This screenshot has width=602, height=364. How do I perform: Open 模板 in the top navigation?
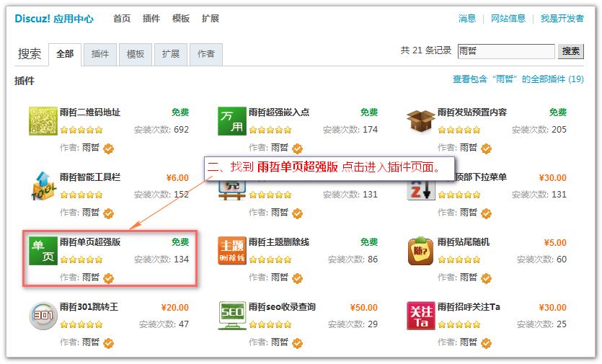pos(181,19)
